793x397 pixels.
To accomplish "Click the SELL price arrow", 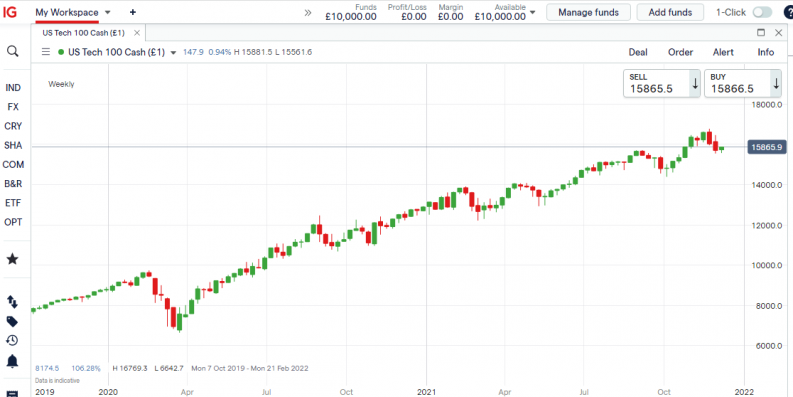I will click(695, 83).
